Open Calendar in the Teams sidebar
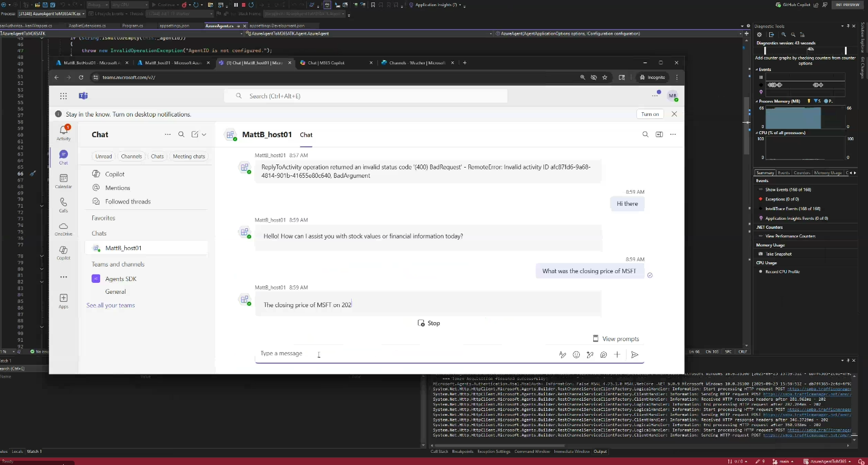Screen dimensions: 868x465 pyautogui.click(x=64, y=181)
